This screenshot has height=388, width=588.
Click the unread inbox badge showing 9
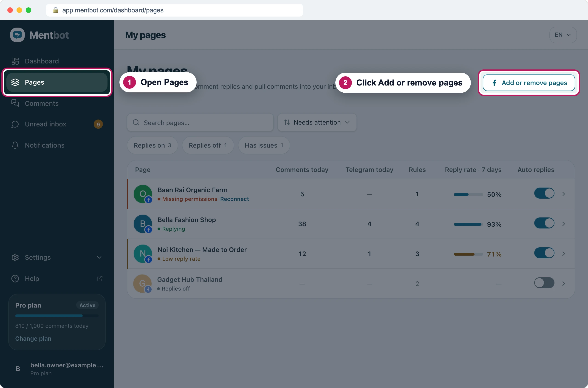click(x=98, y=124)
